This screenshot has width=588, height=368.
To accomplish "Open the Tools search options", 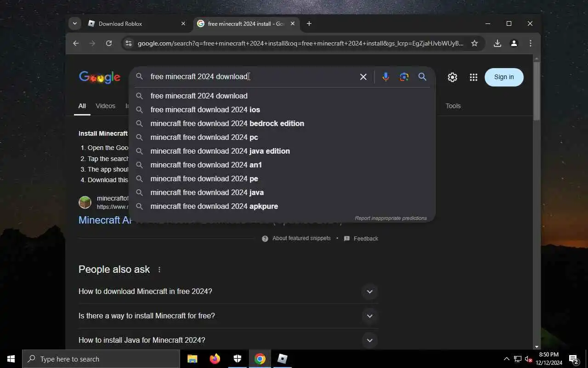I will 453,106.
